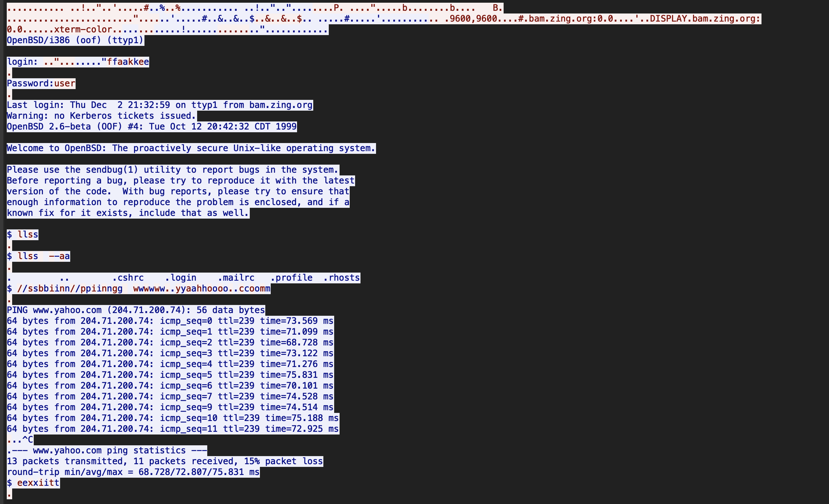
Task: Click '13 packets transmitted' summary line
Action: point(165,461)
